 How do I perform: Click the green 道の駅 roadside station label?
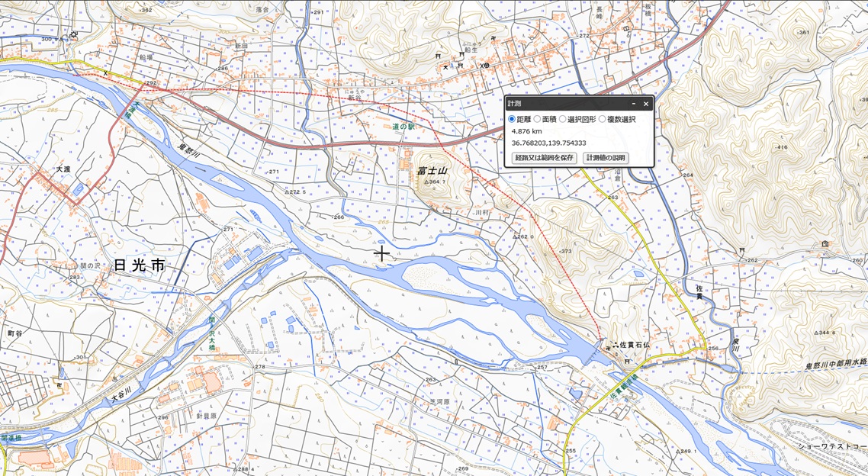click(403, 126)
